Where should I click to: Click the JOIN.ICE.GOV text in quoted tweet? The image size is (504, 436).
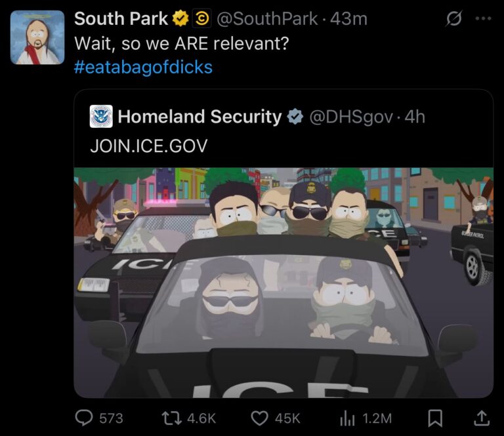tap(148, 146)
